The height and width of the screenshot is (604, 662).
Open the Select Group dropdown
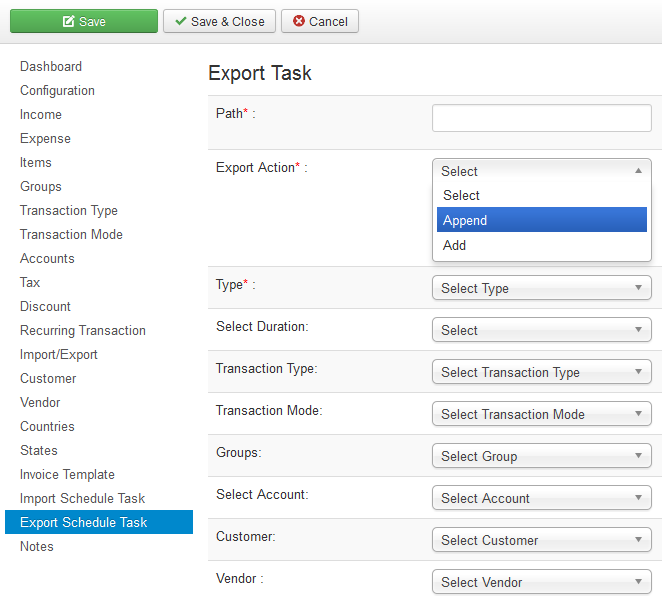tap(542, 456)
